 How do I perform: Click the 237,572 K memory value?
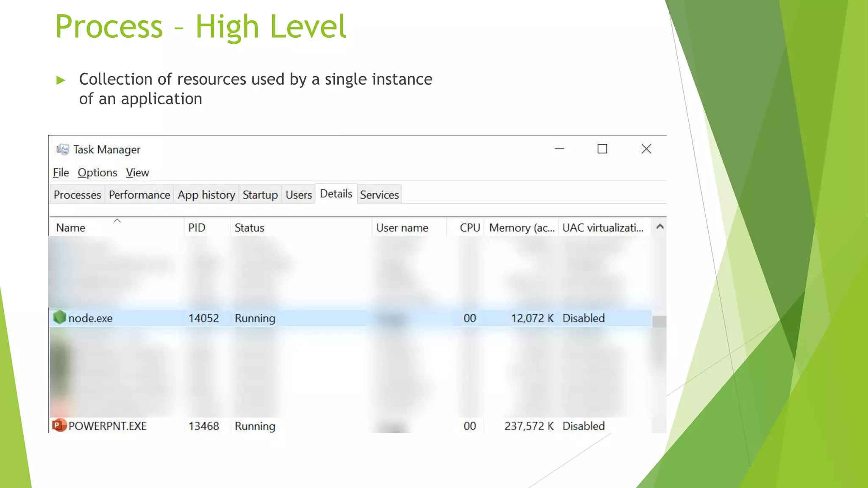click(529, 426)
